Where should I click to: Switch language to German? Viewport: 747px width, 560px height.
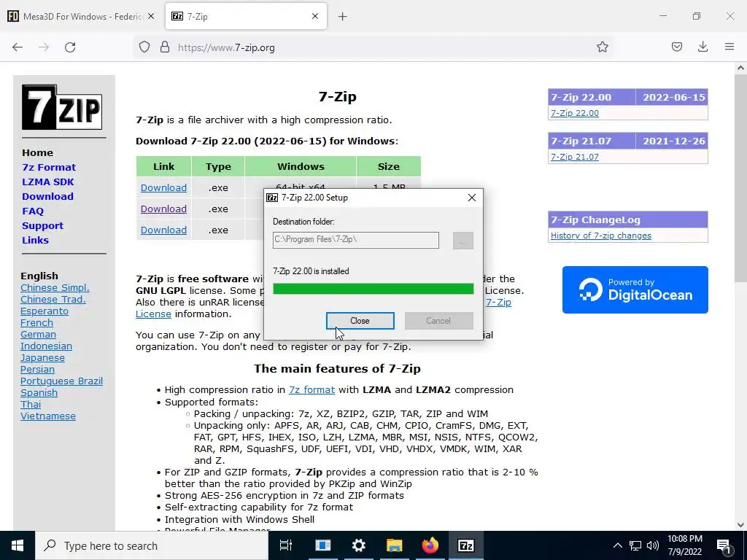pos(38,334)
